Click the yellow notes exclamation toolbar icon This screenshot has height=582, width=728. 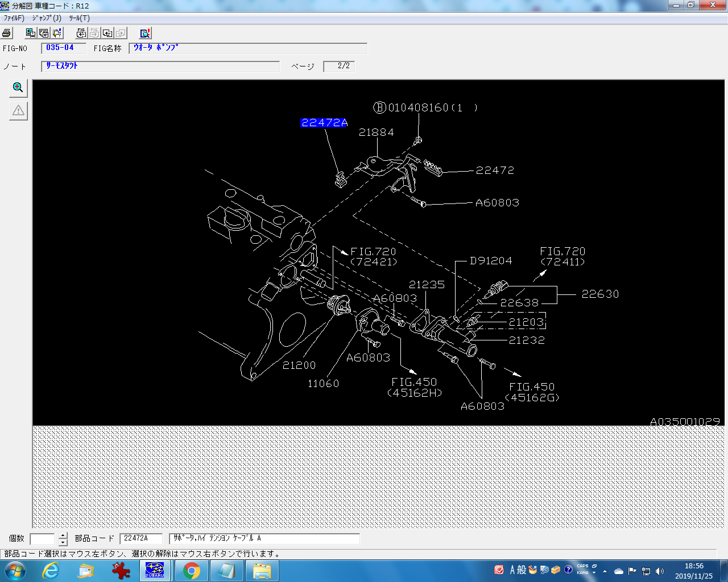click(57, 33)
